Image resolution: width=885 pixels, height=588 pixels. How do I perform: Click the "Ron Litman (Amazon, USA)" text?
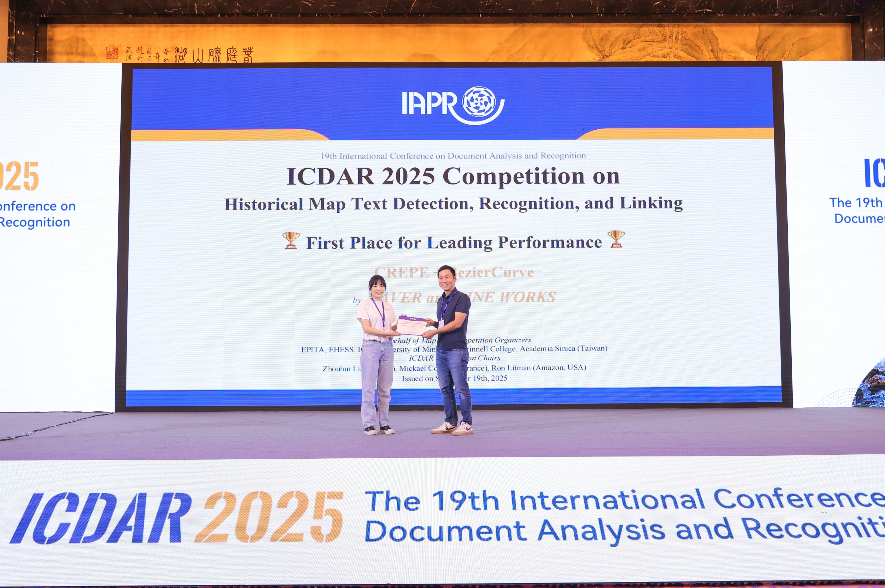click(x=539, y=368)
